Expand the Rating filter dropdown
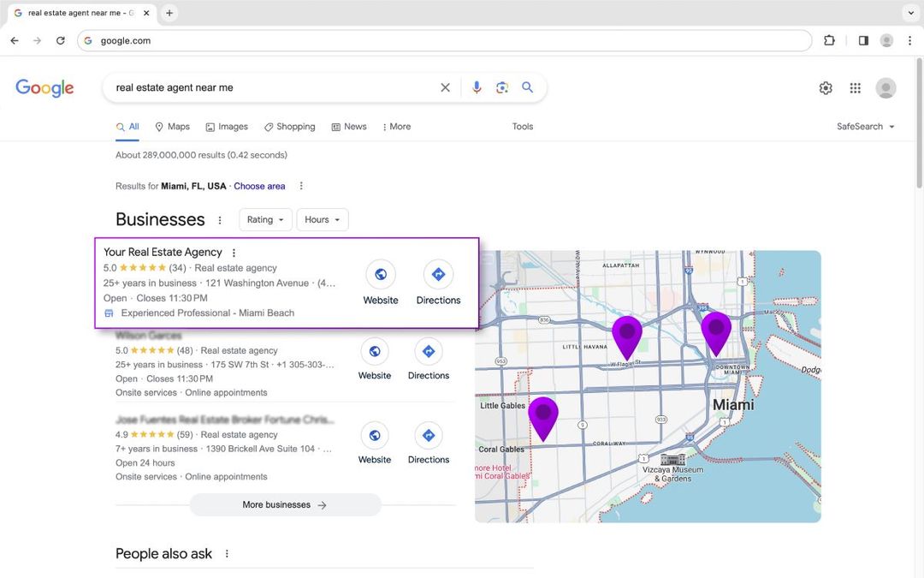 coord(265,219)
